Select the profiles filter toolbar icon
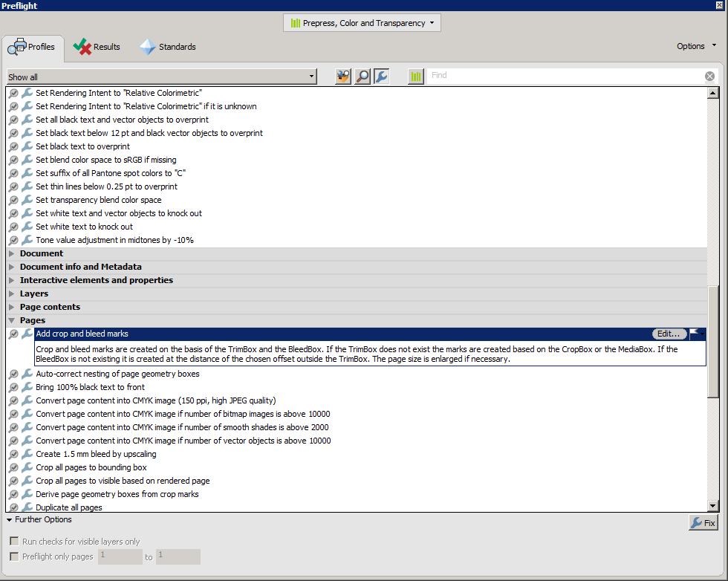The height and width of the screenshot is (581, 728). pyautogui.click(x=343, y=77)
